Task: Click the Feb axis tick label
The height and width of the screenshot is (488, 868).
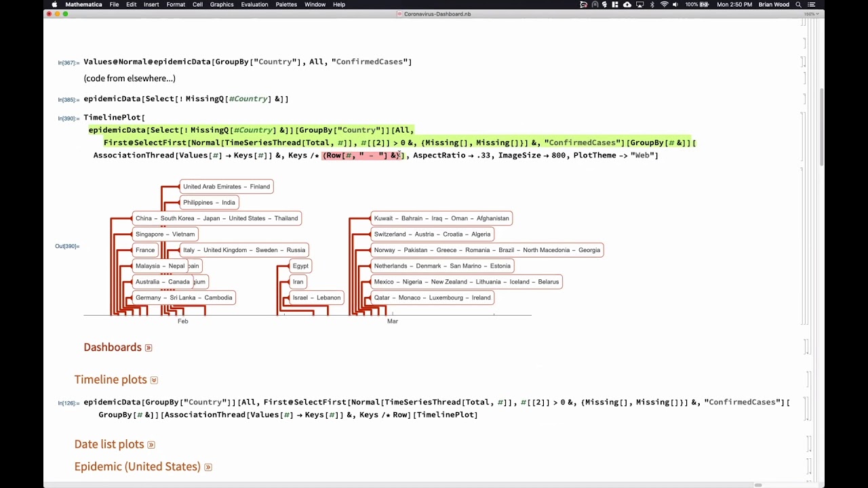Action: pyautogui.click(x=182, y=321)
